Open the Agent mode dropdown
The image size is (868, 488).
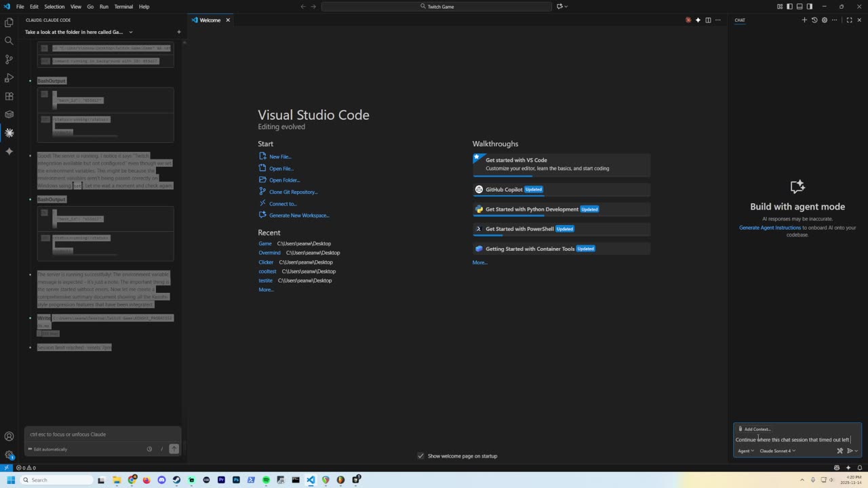[x=745, y=451]
